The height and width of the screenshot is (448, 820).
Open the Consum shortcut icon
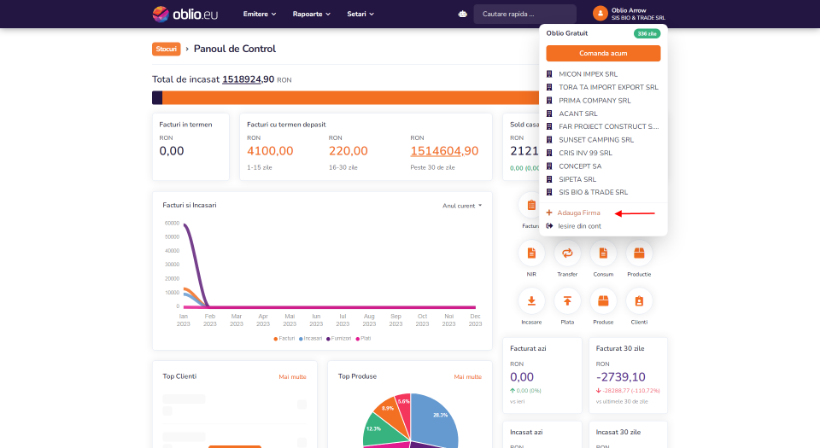point(603,254)
